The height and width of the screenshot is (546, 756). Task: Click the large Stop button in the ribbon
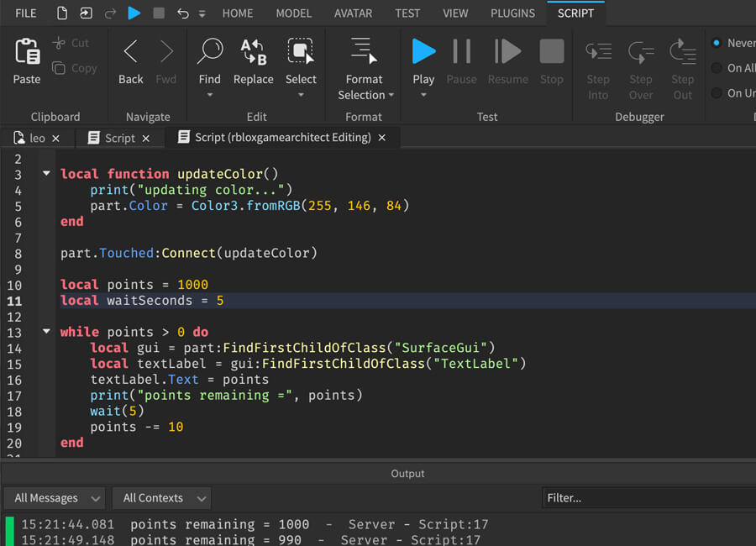pyautogui.click(x=552, y=51)
